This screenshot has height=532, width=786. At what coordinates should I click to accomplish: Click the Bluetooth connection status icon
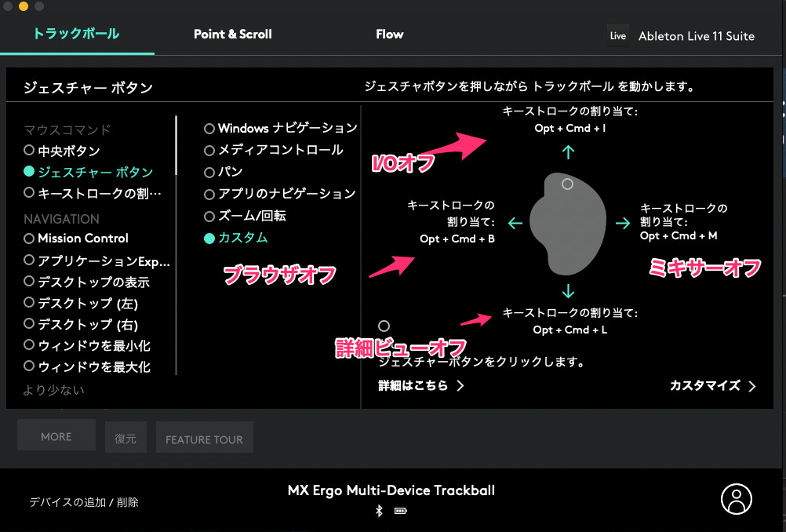(x=378, y=511)
